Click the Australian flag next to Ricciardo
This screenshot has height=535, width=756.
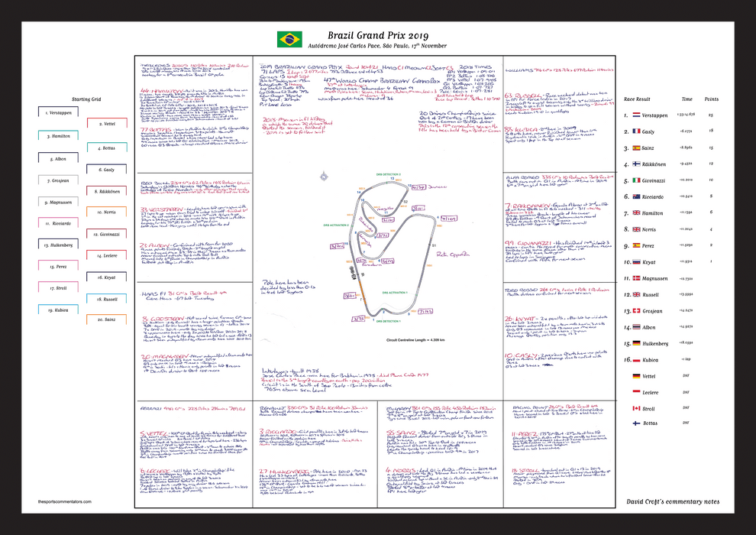(635, 196)
